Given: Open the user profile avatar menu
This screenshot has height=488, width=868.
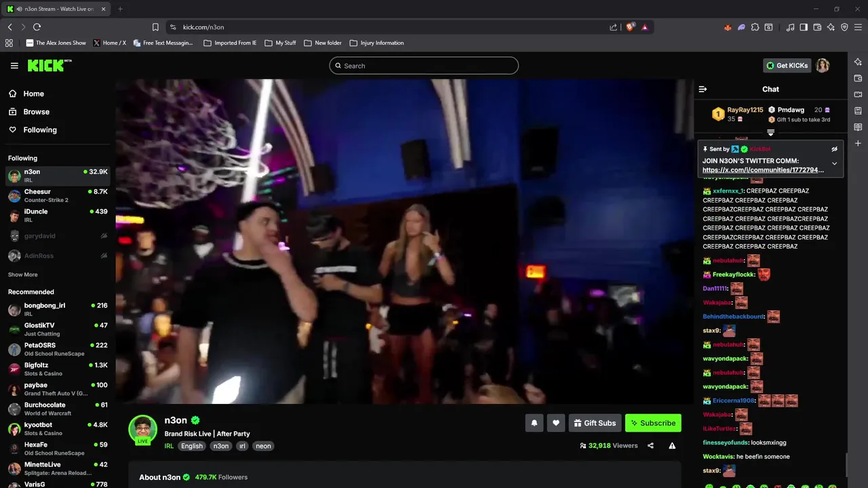Looking at the screenshot, I should (823, 66).
